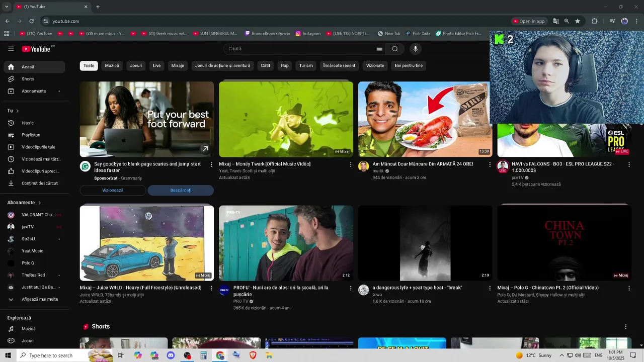Open Istoric in sidebar
This screenshot has width=644, height=362.
pyautogui.click(x=34, y=123)
